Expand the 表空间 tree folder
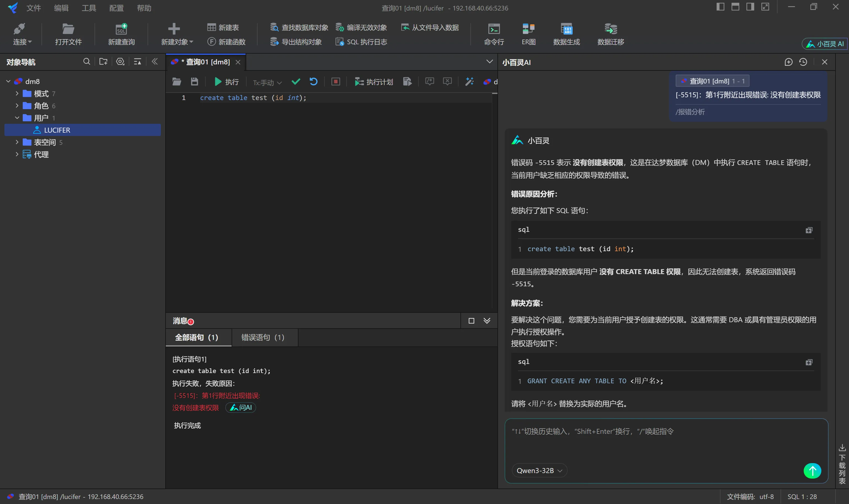The height and width of the screenshot is (504, 849). point(17,142)
